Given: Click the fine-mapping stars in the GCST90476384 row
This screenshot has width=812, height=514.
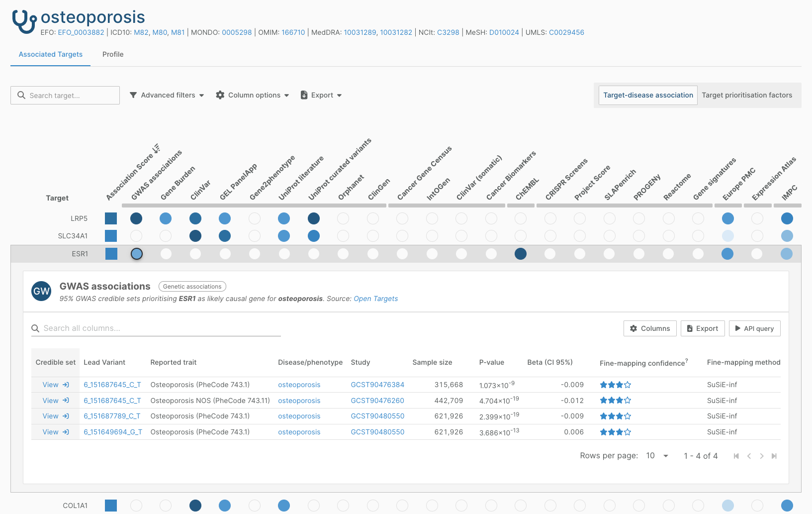Looking at the screenshot, I should (x=616, y=385).
